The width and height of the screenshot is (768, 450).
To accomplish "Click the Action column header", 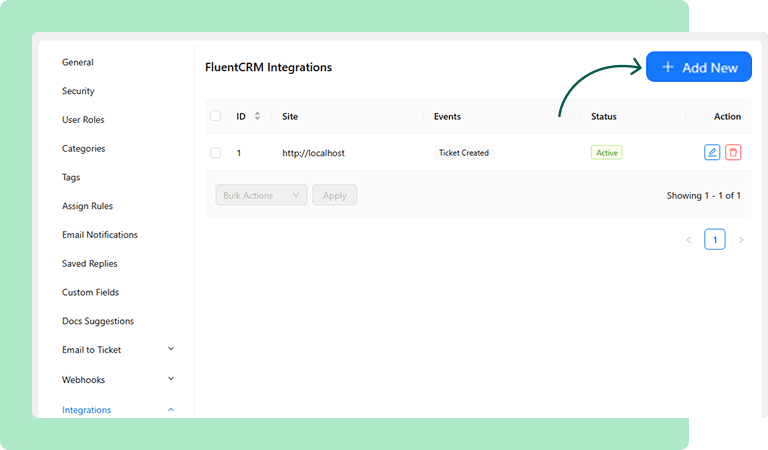I will pyautogui.click(x=727, y=116).
